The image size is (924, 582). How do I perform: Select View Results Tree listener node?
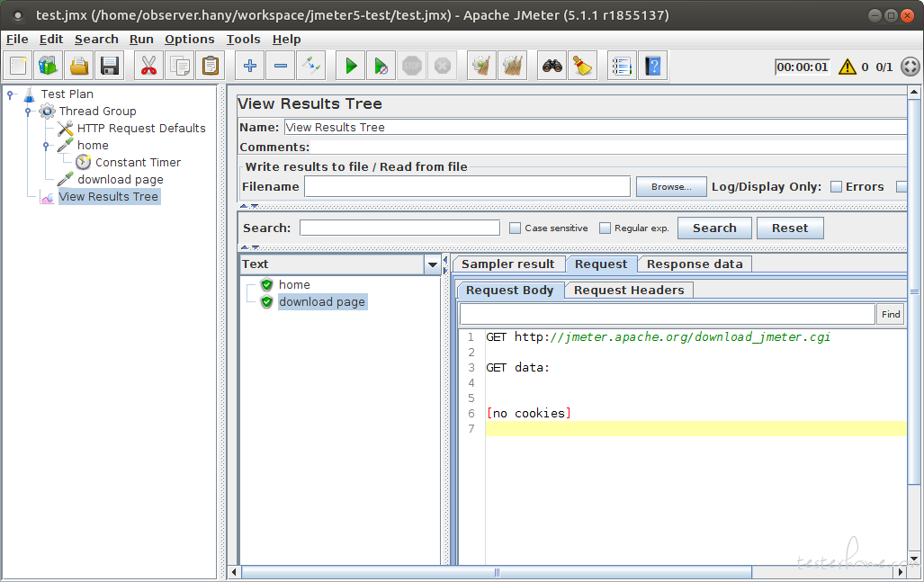[109, 197]
